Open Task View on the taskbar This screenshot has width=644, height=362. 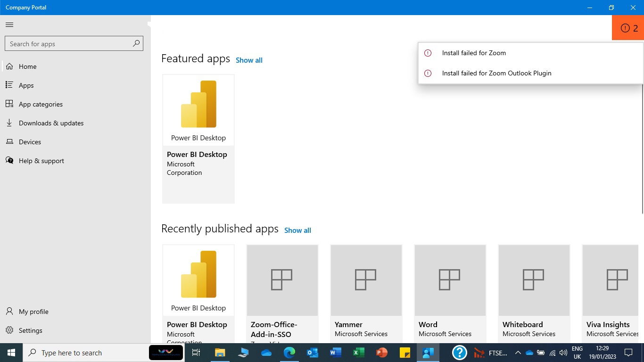click(x=196, y=353)
